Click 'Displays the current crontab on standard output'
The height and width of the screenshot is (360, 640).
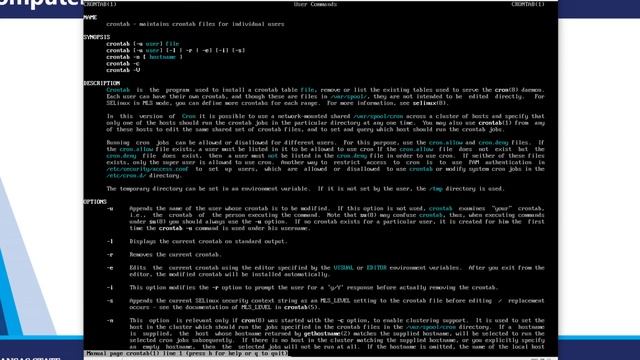pos(209,242)
